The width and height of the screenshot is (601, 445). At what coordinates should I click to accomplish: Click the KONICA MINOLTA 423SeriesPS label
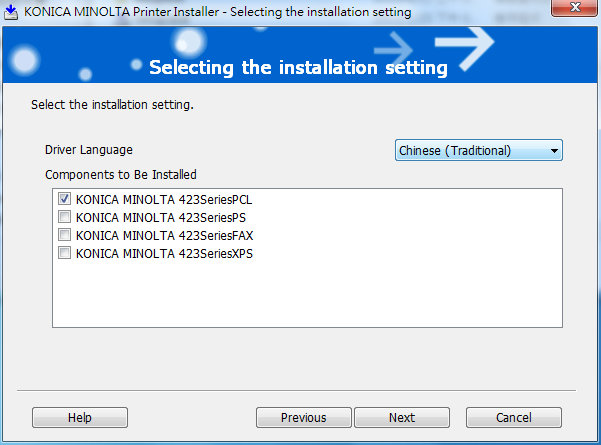click(x=161, y=218)
